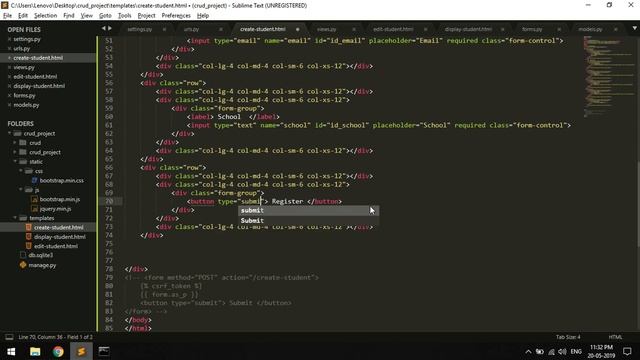Collapse the js folder
The width and height of the screenshot is (640, 360).
click(21, 190)
